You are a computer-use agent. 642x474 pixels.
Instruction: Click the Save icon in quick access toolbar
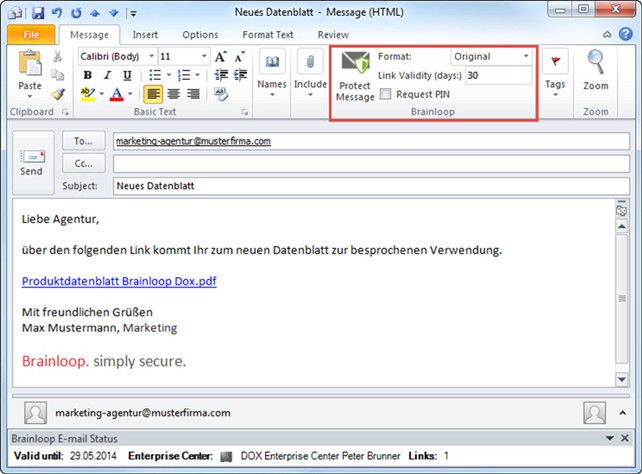point(38,13)
